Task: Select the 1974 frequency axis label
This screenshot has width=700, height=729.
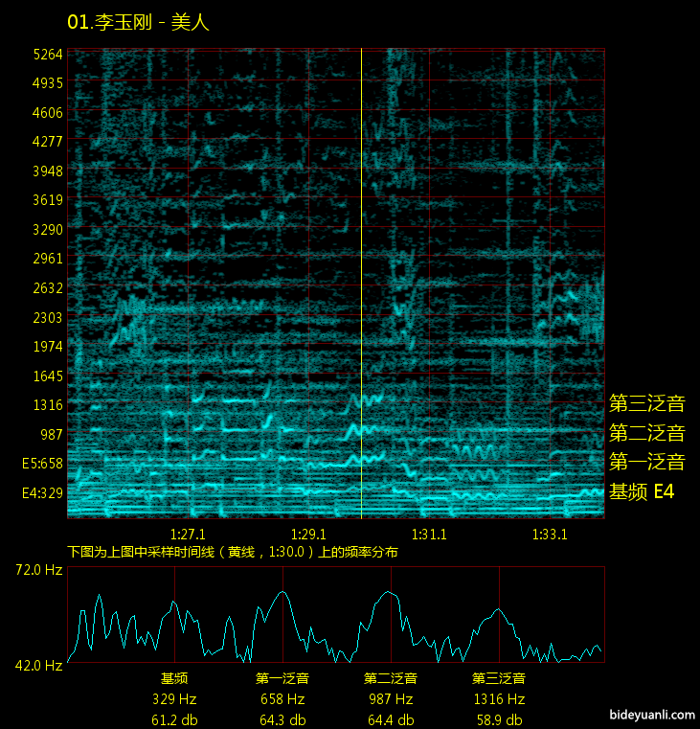Action: pyautogui.click(x=47, y=347)
